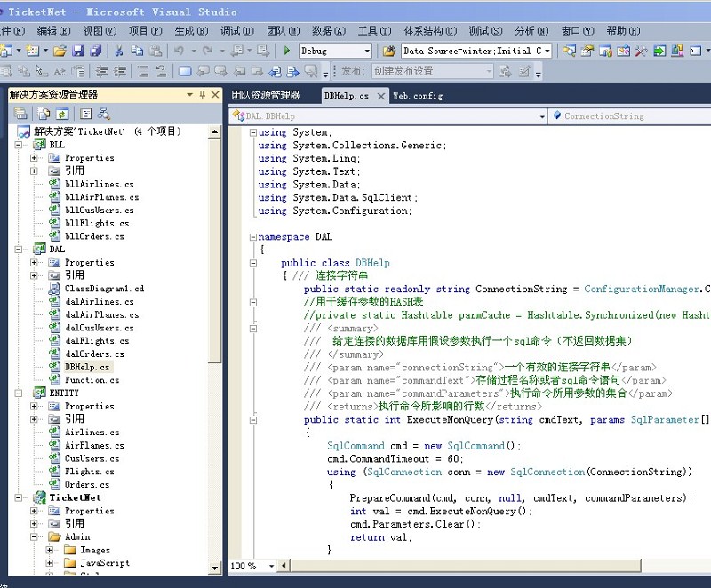Click the Save All icon
The width and height of the screenshot is (711, 588).
96,51
